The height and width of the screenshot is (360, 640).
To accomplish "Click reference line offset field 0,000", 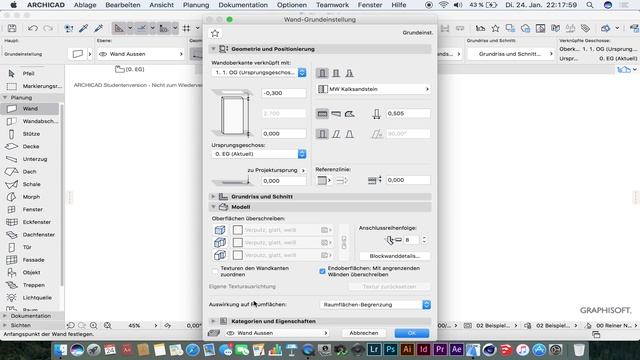I will tap(408, 180).
